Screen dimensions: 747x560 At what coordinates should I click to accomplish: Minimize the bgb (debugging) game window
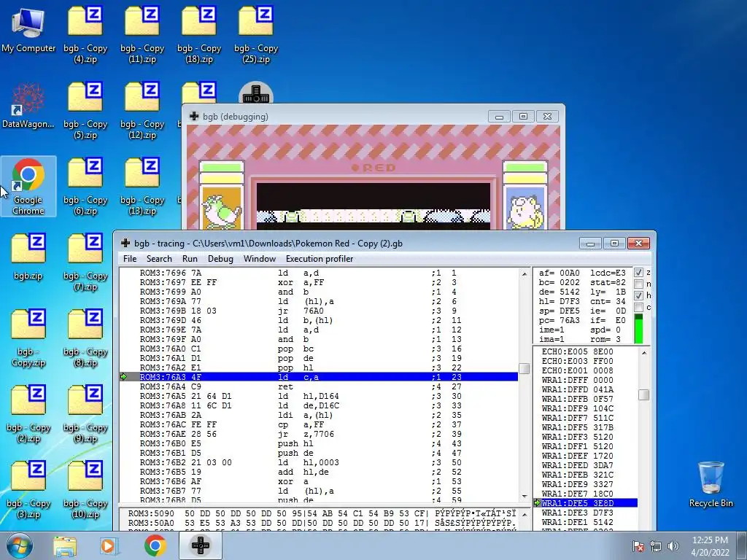tap(499, 117)
